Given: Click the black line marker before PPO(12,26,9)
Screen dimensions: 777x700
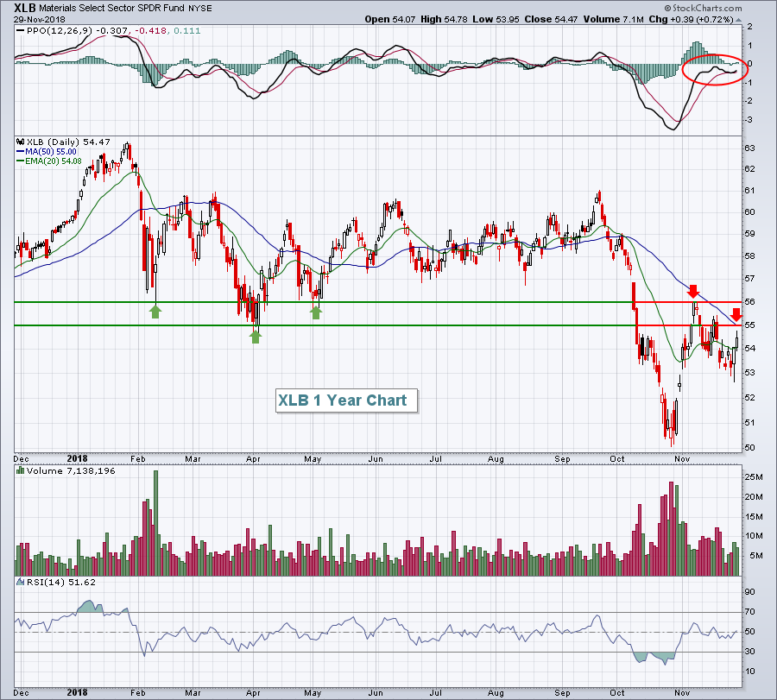Looking at the screenshot, I should pyautogui.click(x=21, y=31).
